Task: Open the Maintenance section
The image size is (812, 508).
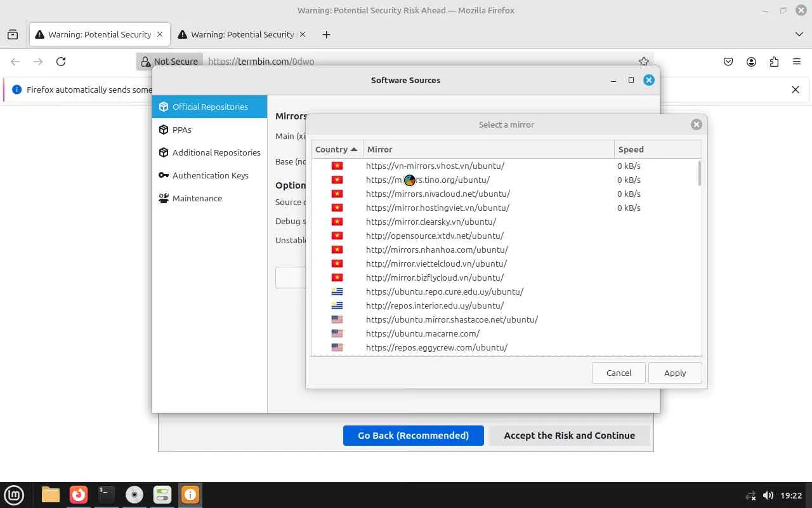Action: [209, 198]
